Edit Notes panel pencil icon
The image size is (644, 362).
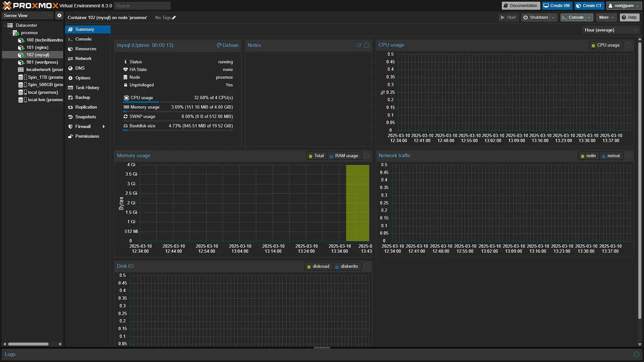pyautogui.click(x=359, y=45)
